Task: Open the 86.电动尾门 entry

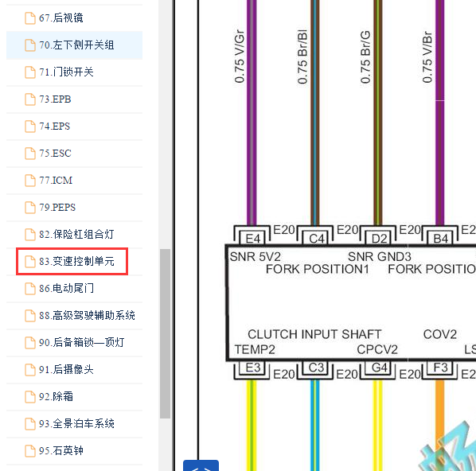Action: [x=74, y=288]
